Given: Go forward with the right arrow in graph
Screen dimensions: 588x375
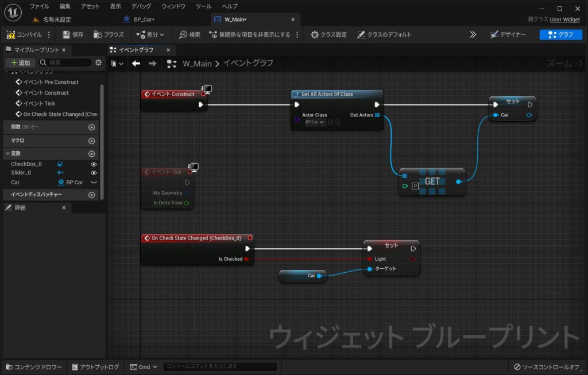Looking at the screenshot, I should 152,64.
